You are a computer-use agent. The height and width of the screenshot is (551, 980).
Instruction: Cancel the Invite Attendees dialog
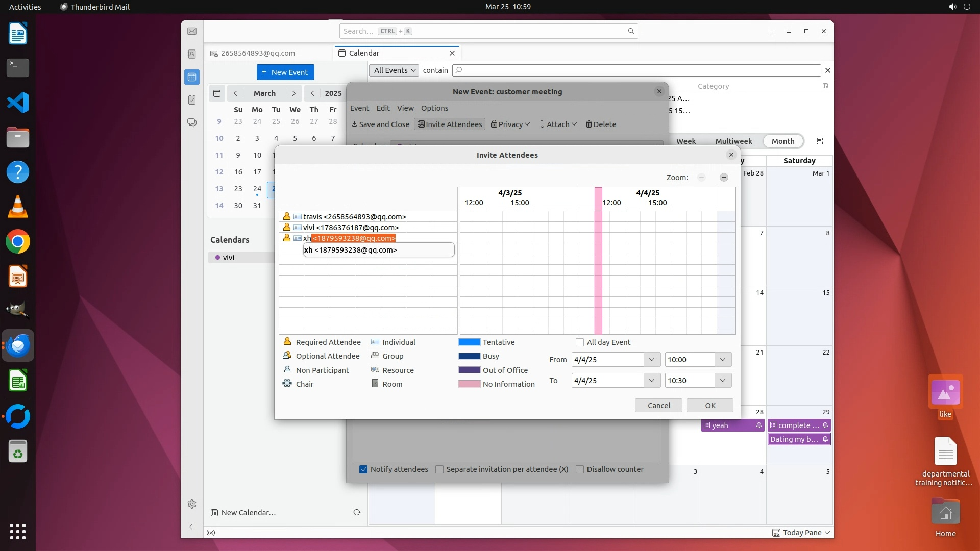pos(658,406)
